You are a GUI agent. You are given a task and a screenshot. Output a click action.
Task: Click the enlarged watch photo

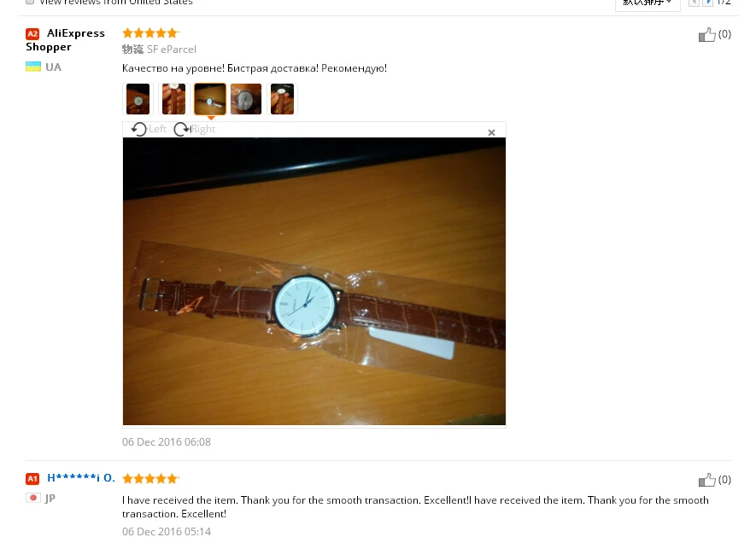[x=314, y=282]
